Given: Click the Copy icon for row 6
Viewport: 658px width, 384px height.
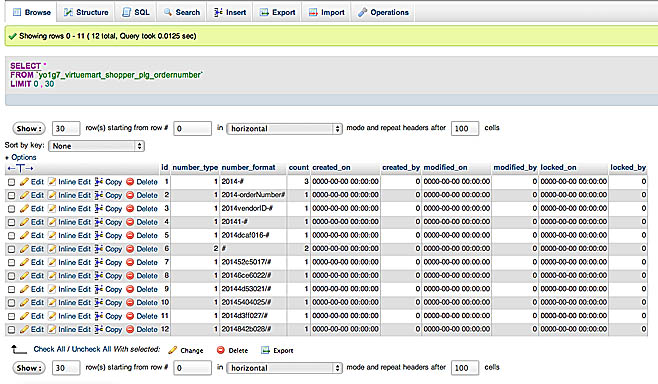Looking at the screenshot, I should pyautogui.click(x=99, y=249).
